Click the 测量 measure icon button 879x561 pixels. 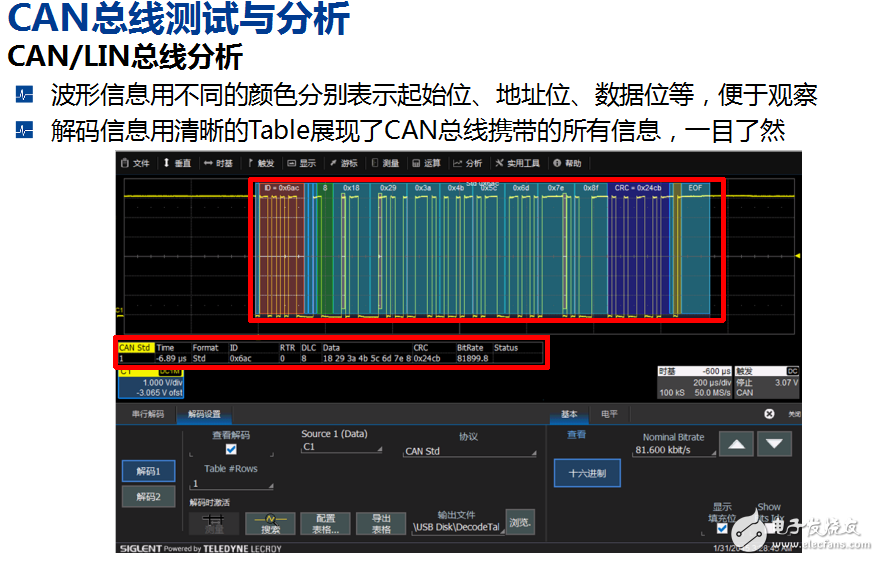[x=214, y=523]
